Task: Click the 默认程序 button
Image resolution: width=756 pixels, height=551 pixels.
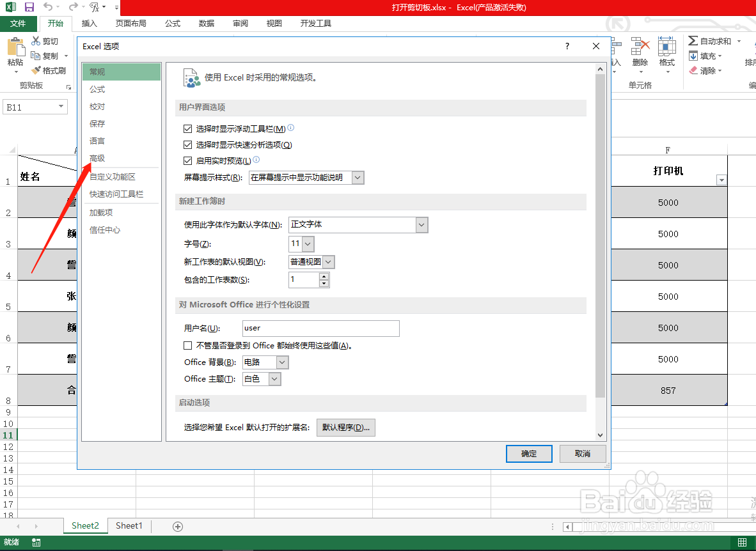Action: pyautogui.click(x=345, y=428)
